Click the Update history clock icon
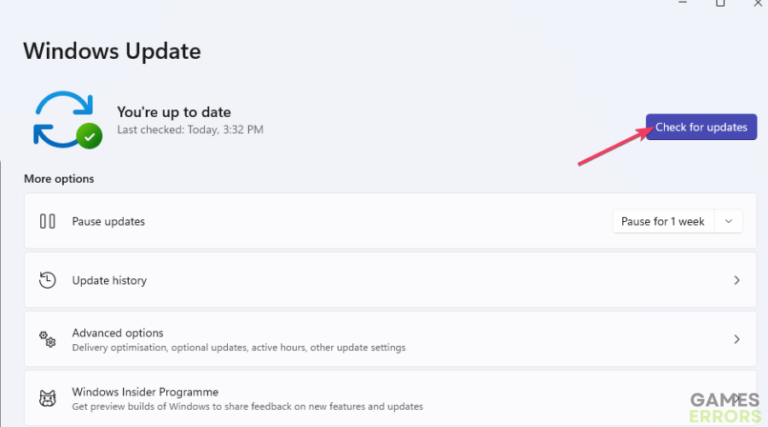This screenshot has width=768, height=427. tap(47, 280)
